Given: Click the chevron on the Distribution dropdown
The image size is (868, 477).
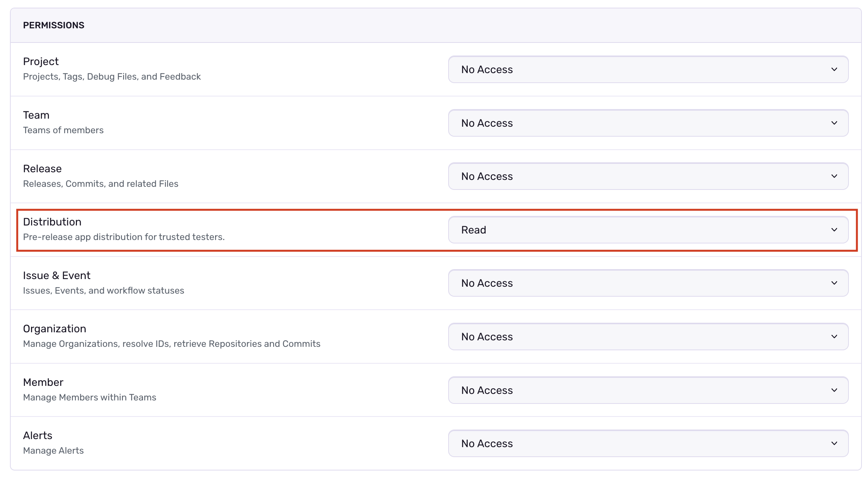Looking at the screenshot, I should point(834,230).
